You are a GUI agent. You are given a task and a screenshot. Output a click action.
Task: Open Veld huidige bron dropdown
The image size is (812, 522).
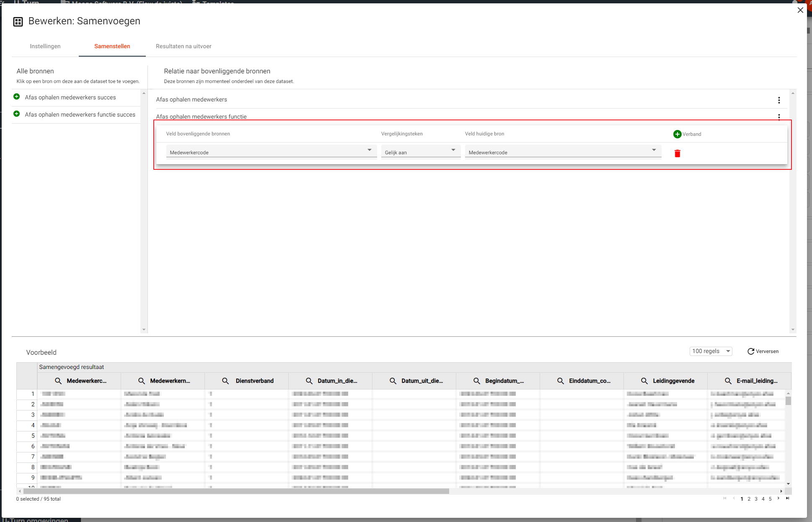point(562,152)
